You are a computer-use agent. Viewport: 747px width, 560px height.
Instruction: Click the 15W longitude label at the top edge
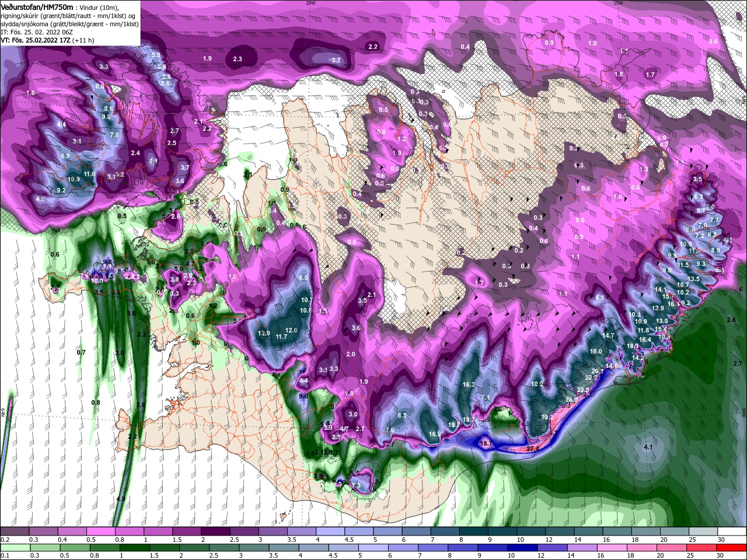618,3
